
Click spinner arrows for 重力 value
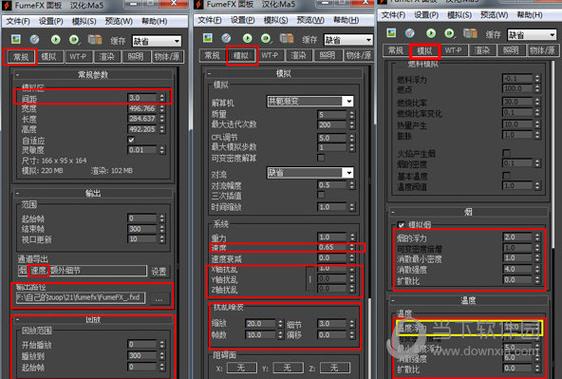(352, 237)
